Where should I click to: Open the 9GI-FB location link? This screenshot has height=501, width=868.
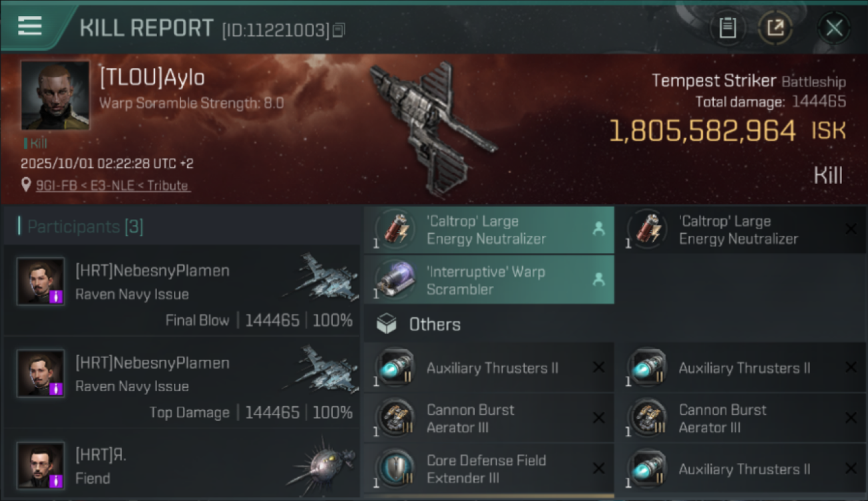pos(112,186)
